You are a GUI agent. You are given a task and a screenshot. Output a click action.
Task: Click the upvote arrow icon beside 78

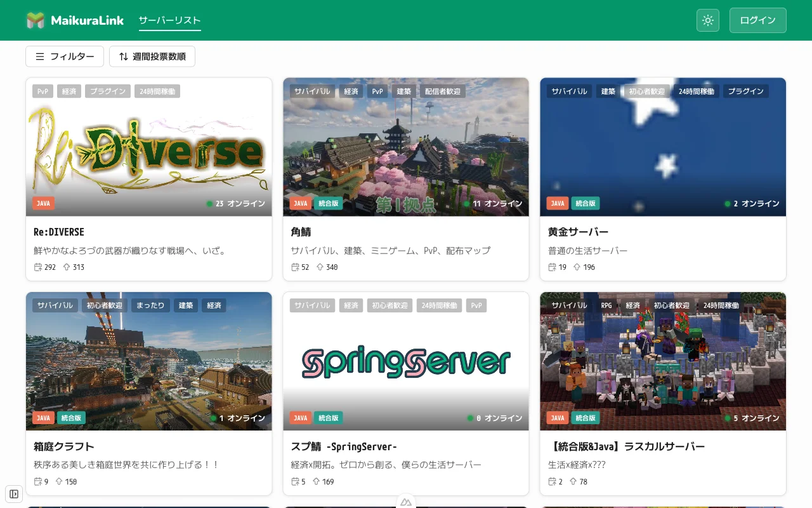pos(573,482)
